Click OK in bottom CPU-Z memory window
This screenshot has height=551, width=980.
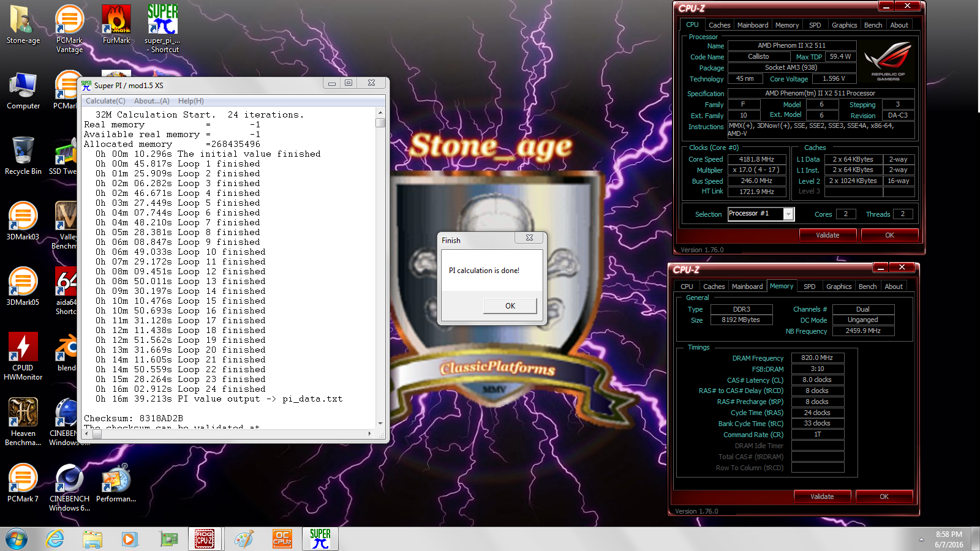[x=884, y=497]
